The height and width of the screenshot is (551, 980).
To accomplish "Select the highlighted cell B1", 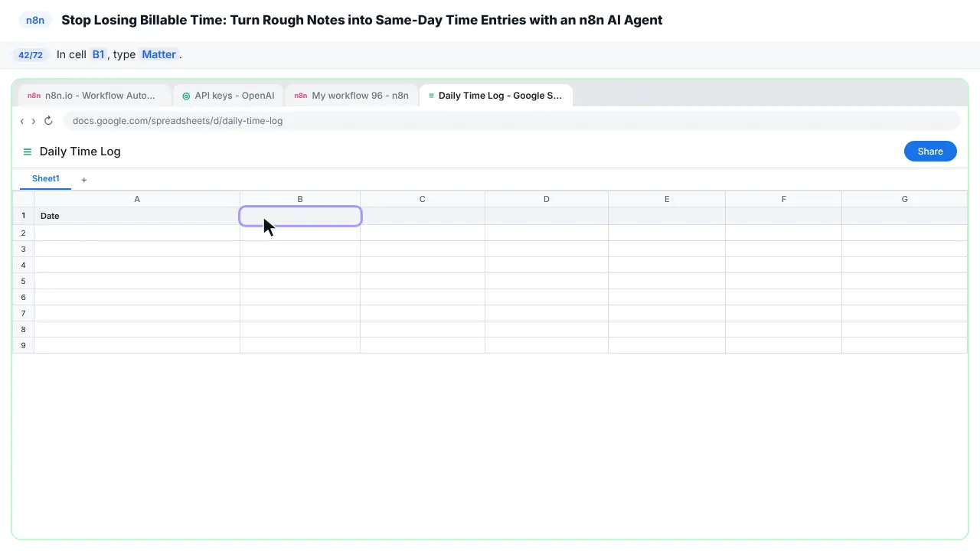I will [300, 216].
